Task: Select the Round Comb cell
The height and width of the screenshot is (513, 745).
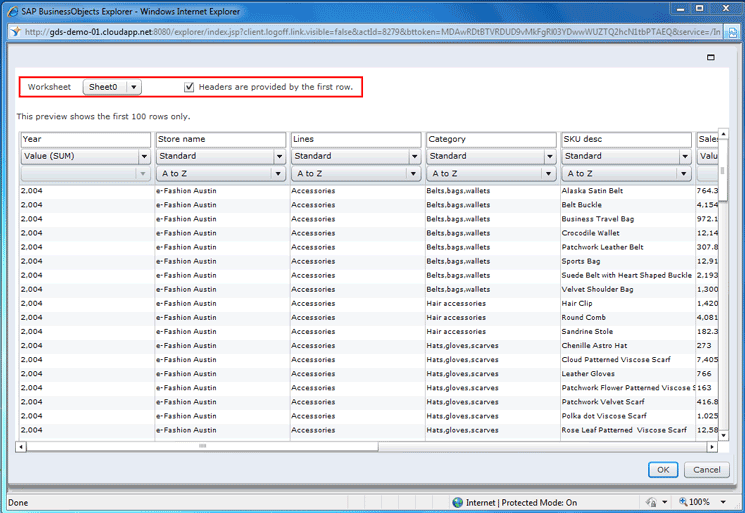Action: pyautogui.click(x=583, y=317)
